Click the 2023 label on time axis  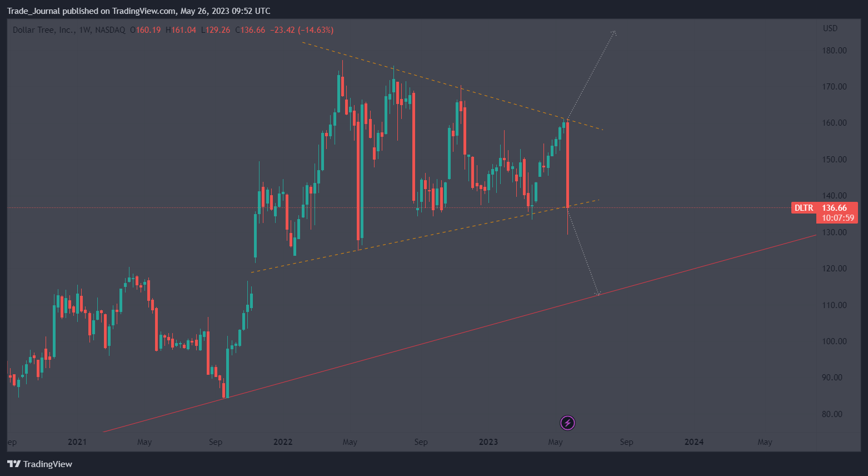488,442
